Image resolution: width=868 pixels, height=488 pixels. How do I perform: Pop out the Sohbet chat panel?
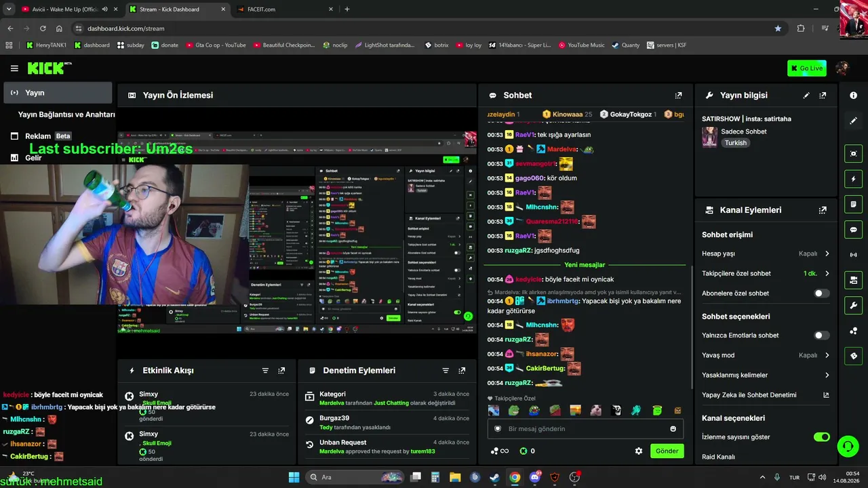[x=678, y=96]
